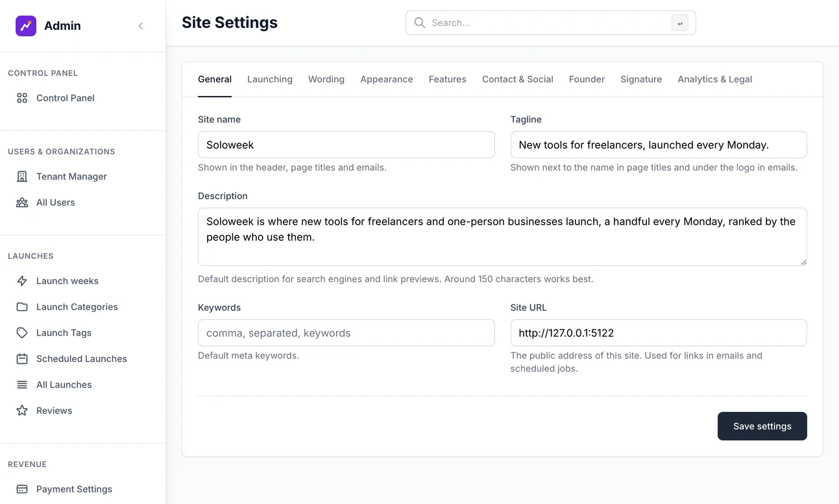839x504 pixels.
Task: Click the Launch Tags tag icon
Action: click(22, 333)
